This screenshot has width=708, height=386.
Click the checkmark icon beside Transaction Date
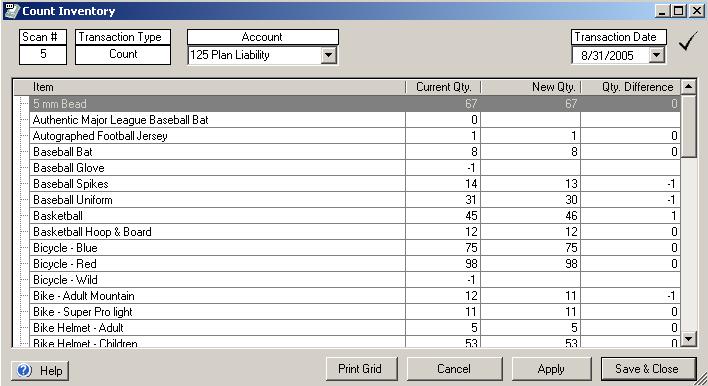click(688, 42)
